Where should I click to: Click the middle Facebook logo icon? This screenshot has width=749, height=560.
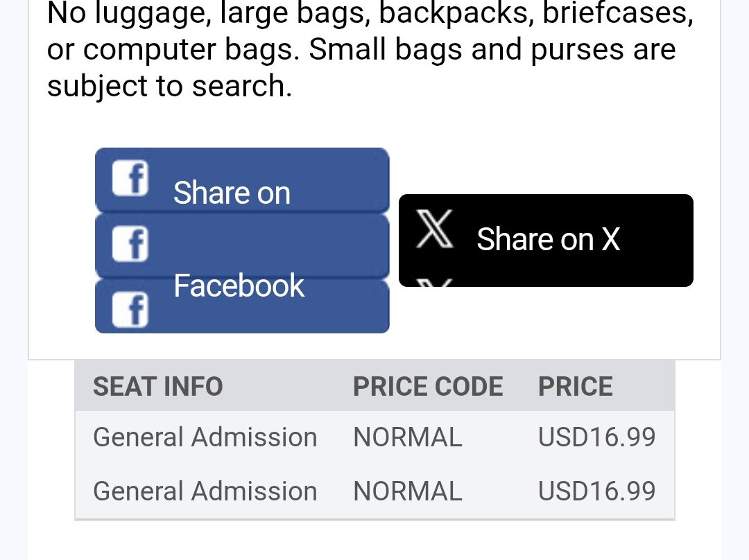click(x=130, y=244)
